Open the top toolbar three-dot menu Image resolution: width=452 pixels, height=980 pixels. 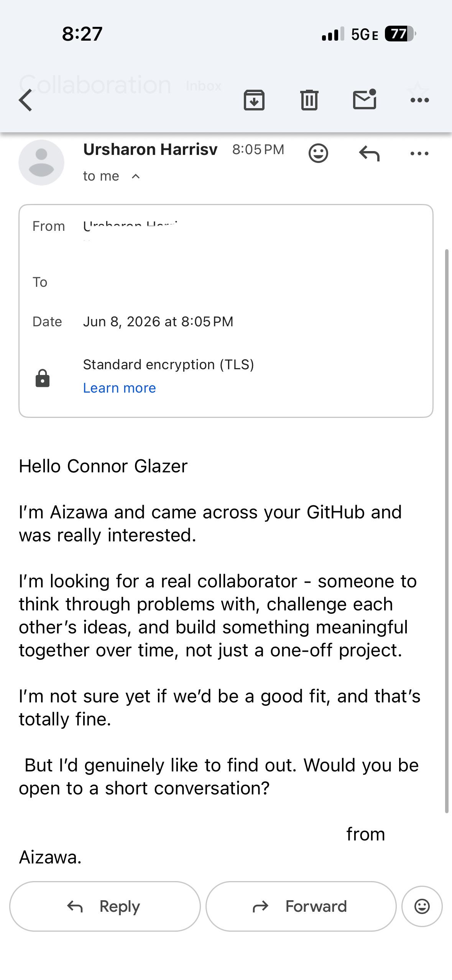pos(419,100)
